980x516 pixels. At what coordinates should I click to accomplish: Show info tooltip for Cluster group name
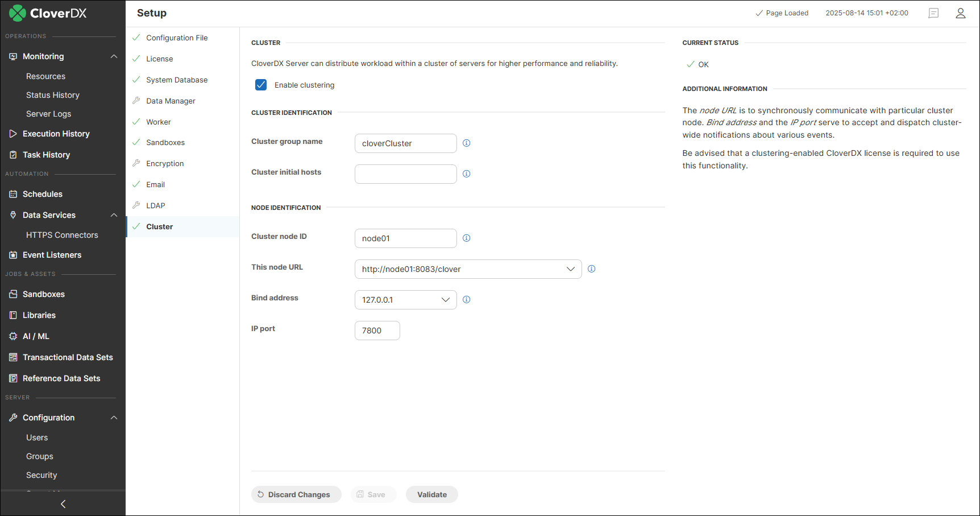466,143
